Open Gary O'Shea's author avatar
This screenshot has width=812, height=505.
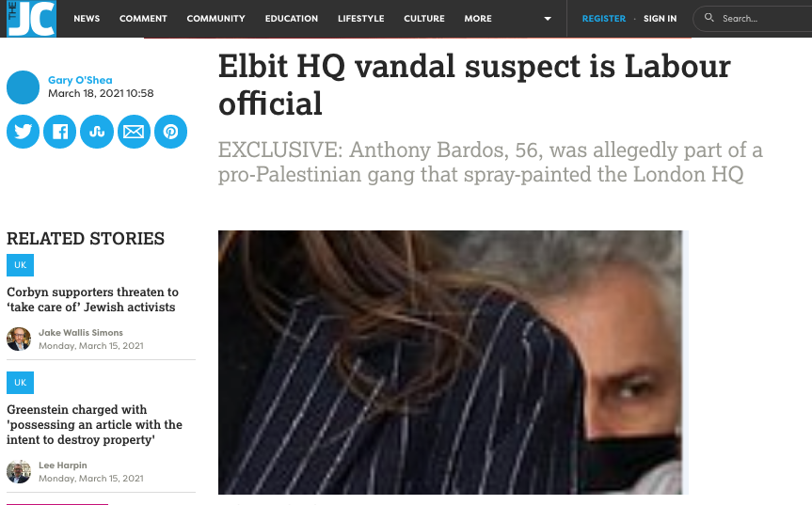[x=23, y=87]
